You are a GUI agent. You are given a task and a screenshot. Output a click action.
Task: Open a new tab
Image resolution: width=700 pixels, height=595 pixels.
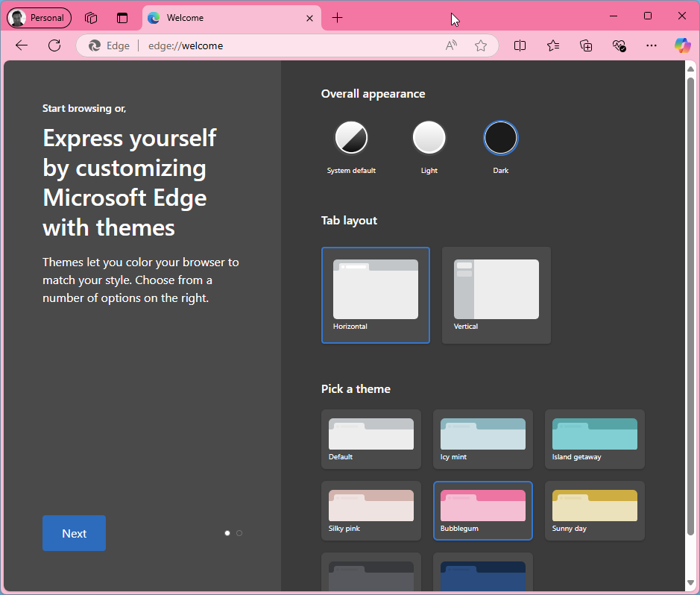click(337, 17)
